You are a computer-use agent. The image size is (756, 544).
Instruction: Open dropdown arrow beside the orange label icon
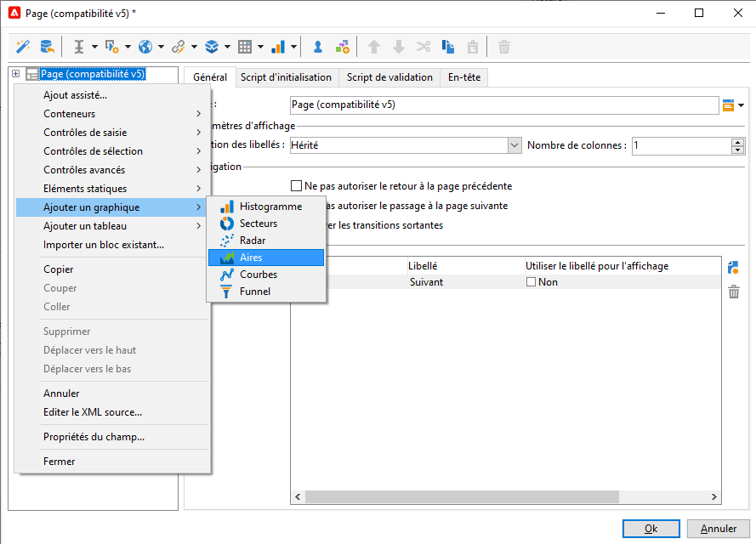click(741, 105)
